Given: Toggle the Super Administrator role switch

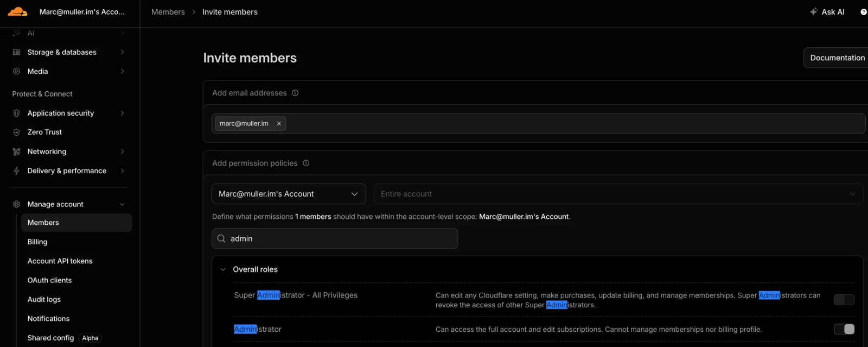Looking at the screenshot, I should tap(844, 300).
